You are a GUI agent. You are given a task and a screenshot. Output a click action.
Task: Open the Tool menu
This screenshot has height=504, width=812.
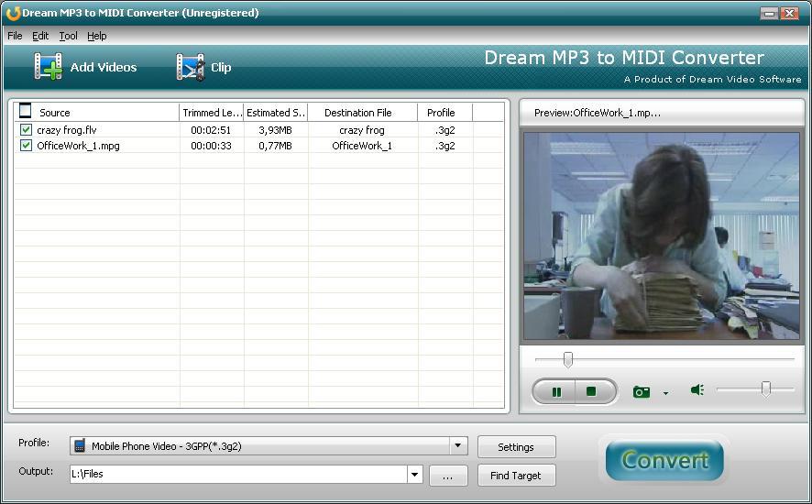pyautogui.click(x=68, y=36)
